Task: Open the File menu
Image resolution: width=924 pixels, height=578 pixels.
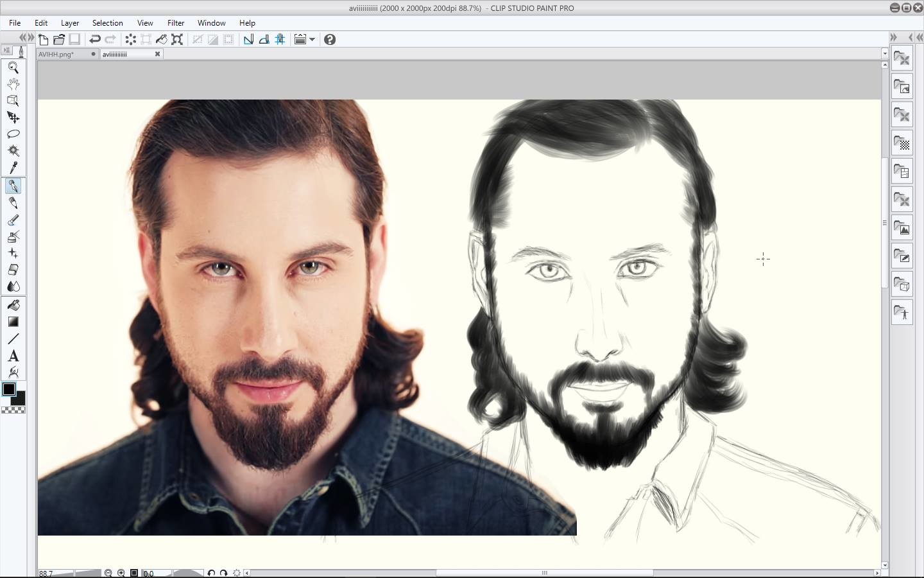Action: [x=15, y=22]
